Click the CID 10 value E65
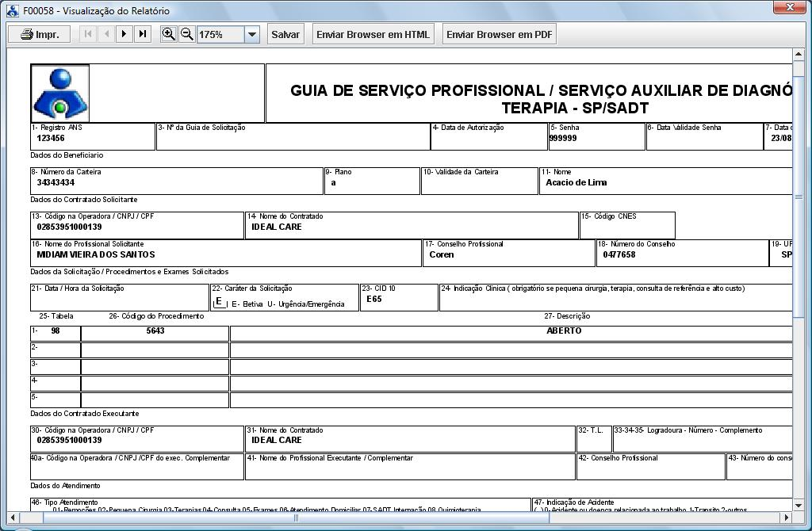This screenshot has width=812, height=531. coord(374,299)
